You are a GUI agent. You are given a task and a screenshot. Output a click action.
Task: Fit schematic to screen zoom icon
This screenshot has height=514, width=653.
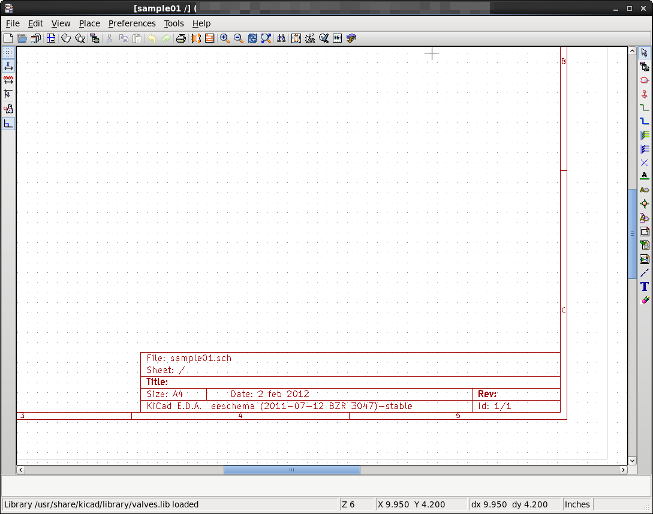(x=266, y=38)
